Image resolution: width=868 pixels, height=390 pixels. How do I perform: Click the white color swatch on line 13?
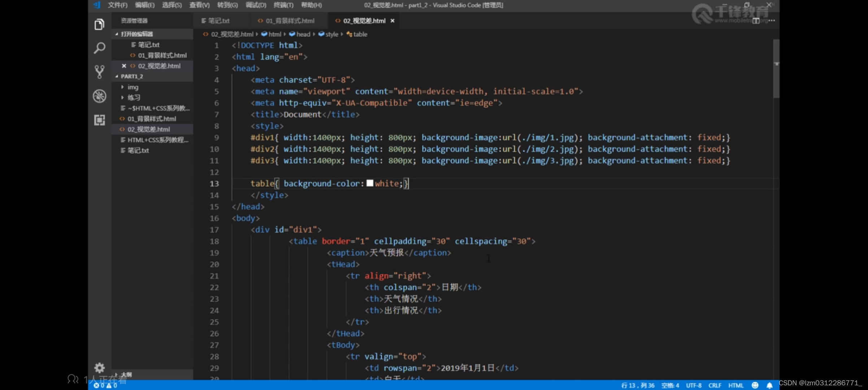click(x=370, y=183)
